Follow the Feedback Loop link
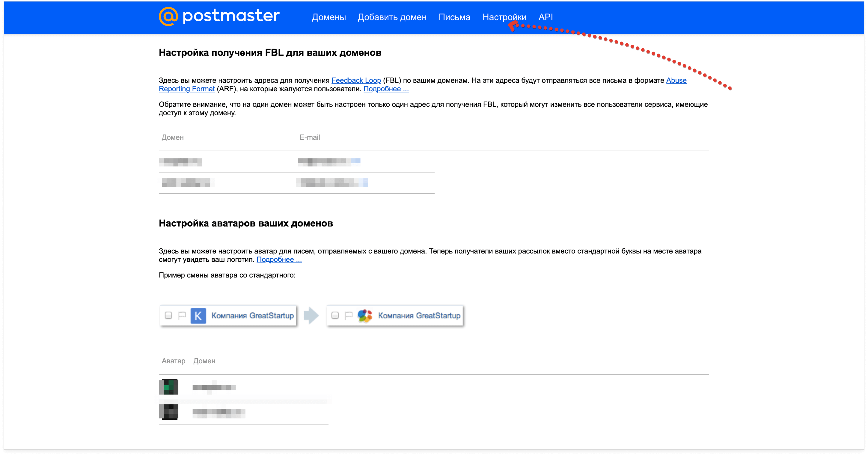Viewport: 868px width, 456px height. 356,80
